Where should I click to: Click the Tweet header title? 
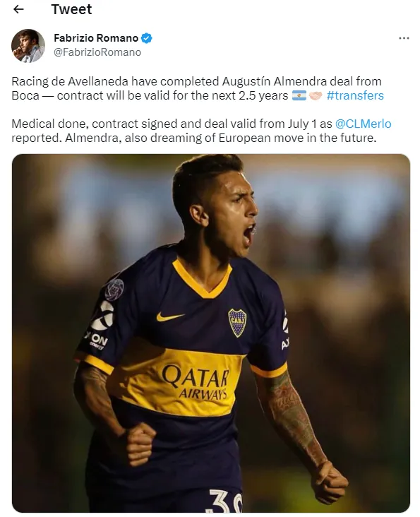pos(71,9)
